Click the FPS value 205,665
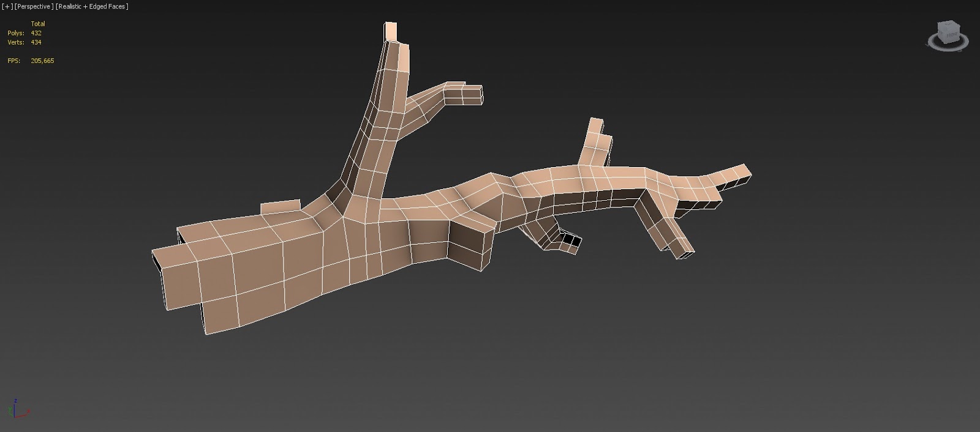 tap(42, 61)
